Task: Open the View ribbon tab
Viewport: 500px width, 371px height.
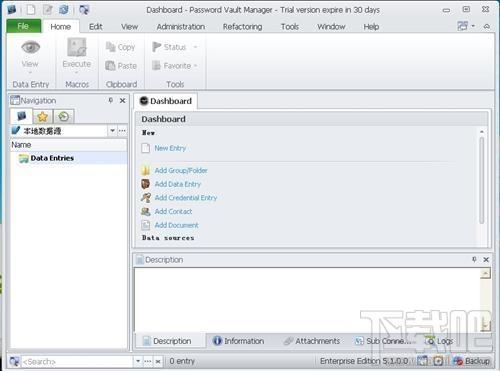Action: tap(129, 26)
